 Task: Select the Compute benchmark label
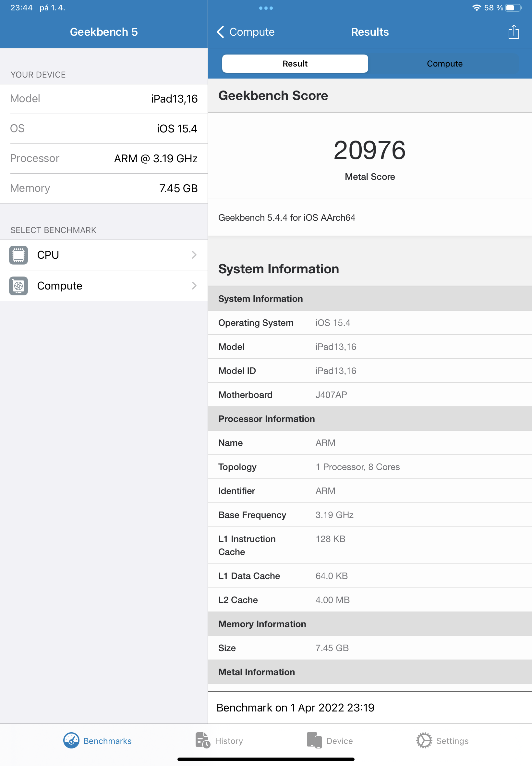tap(60, 286)
